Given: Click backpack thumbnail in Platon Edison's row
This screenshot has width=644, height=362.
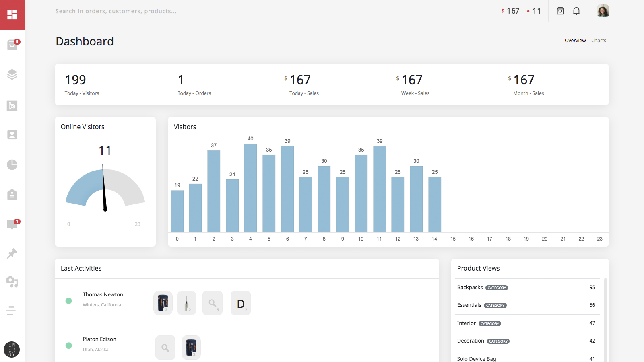Looking at the screenshot, I should (191, 348).
